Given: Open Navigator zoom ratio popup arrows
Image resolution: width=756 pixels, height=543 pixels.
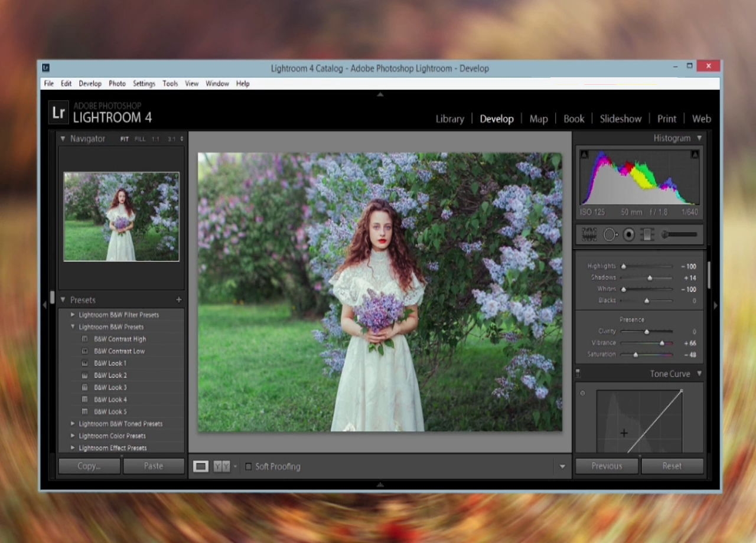Looking at the screenshot, I should 182,139.
